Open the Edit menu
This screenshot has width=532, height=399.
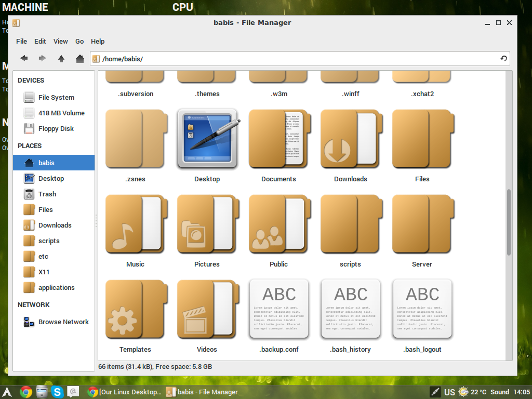coord(40,42)
